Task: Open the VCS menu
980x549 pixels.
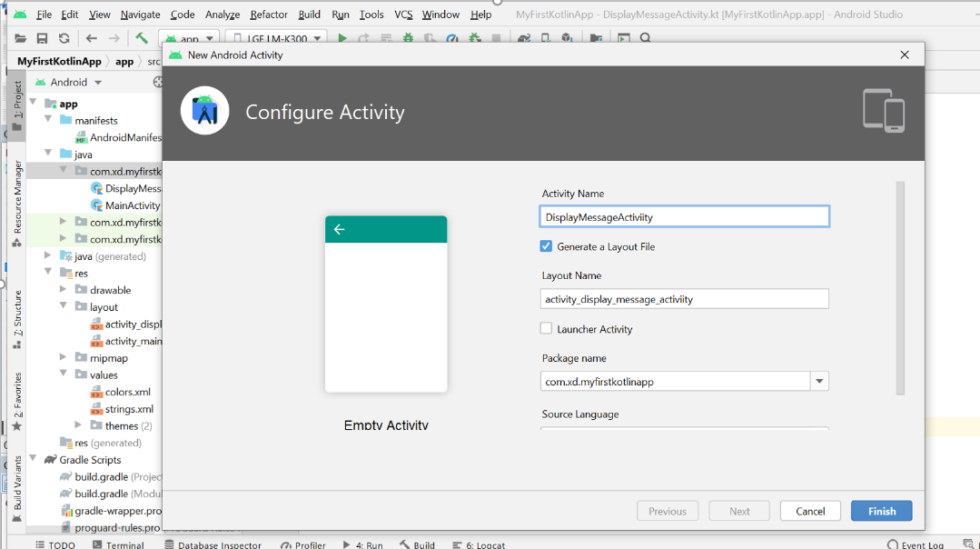Action: pos(403,15)
